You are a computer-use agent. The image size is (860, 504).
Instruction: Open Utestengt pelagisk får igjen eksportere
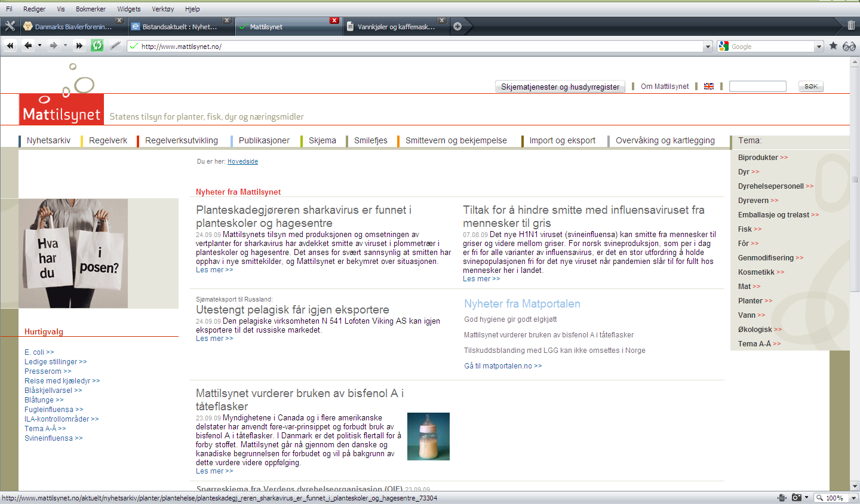pyautogui.click(x=293, y=310)
